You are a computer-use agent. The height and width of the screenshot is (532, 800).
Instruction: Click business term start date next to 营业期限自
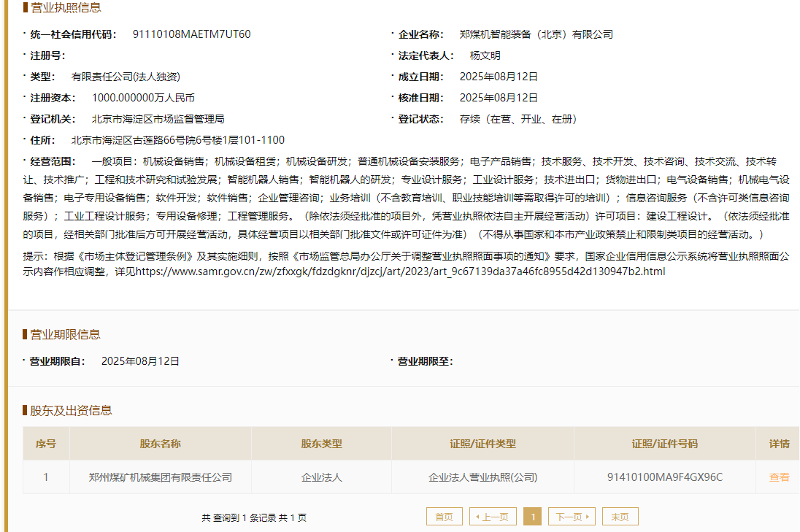tap(140, 361)
